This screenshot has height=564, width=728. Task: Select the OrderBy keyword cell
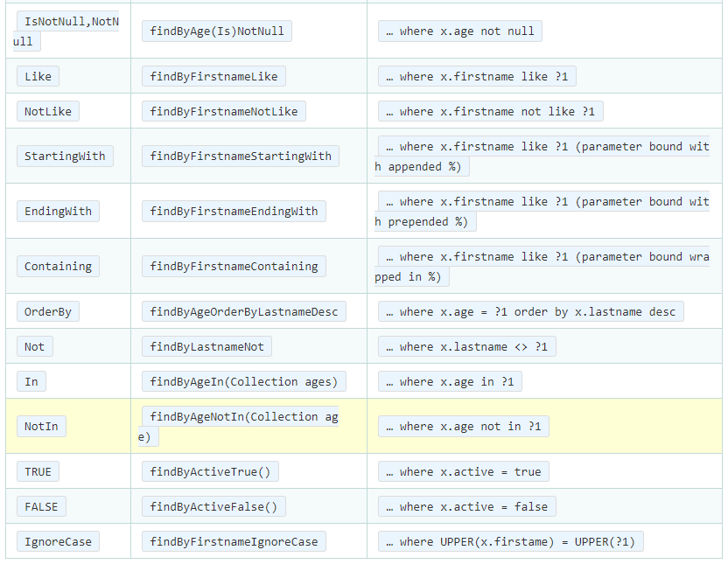(48, 311)
